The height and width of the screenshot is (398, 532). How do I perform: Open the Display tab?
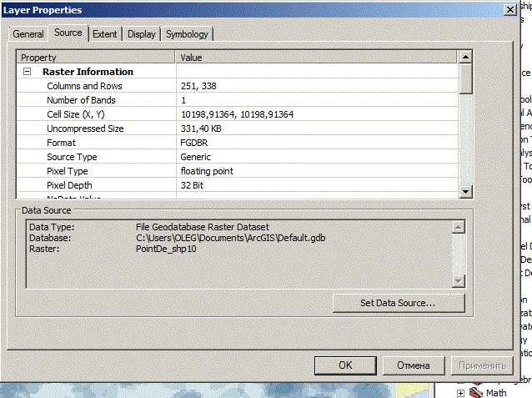coord(141,34)
